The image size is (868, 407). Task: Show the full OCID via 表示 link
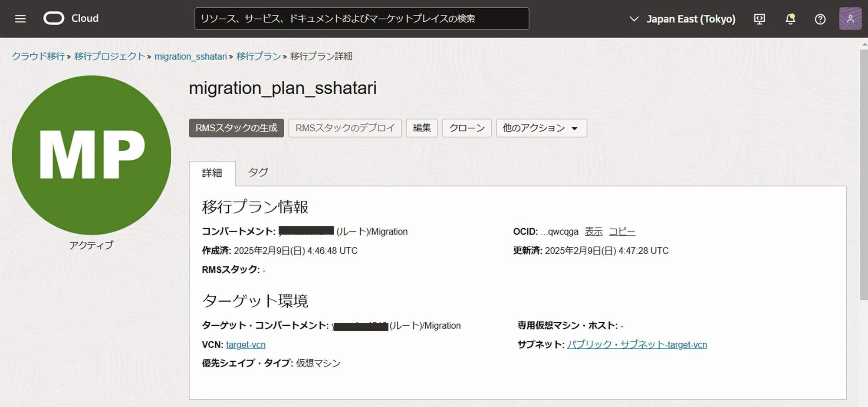click(593, 232)
